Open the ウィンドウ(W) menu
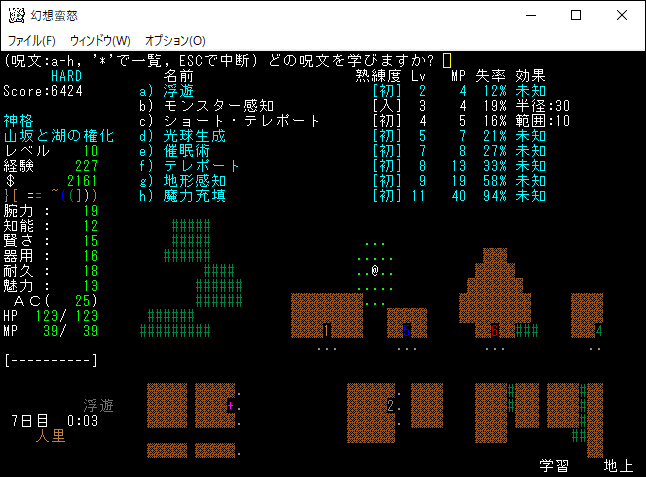 click(99, 41)
